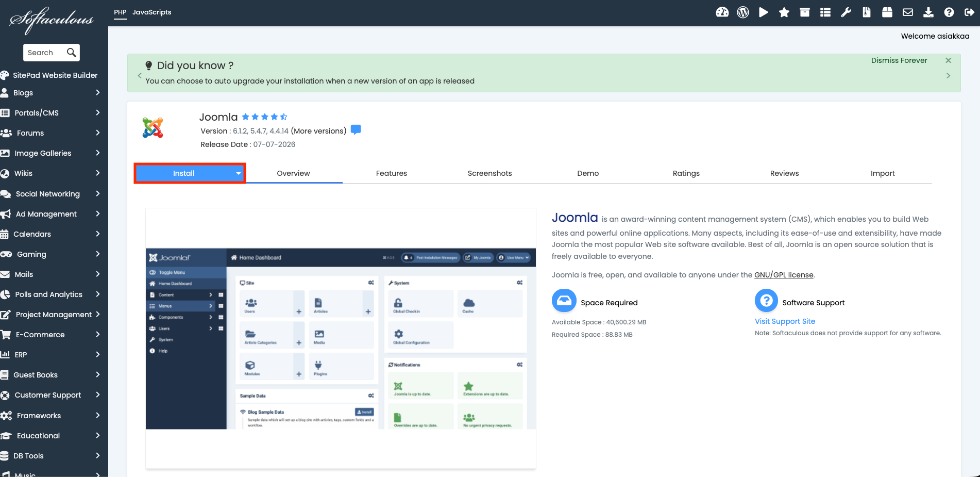Image resolution: width=980 pixels, height=477 pixels.
Task: Open the Demo tab
Action: tap(588, 173)
